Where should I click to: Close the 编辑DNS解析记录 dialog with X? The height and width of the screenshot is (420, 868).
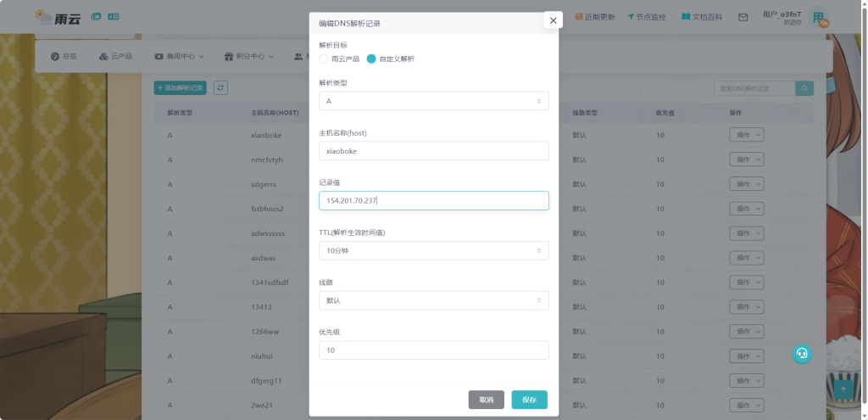point(553,20)
